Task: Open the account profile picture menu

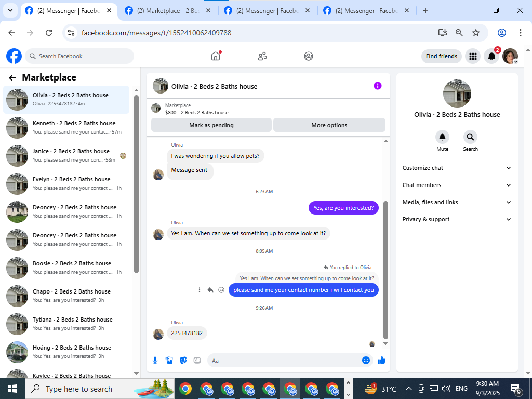Action: 510,56
